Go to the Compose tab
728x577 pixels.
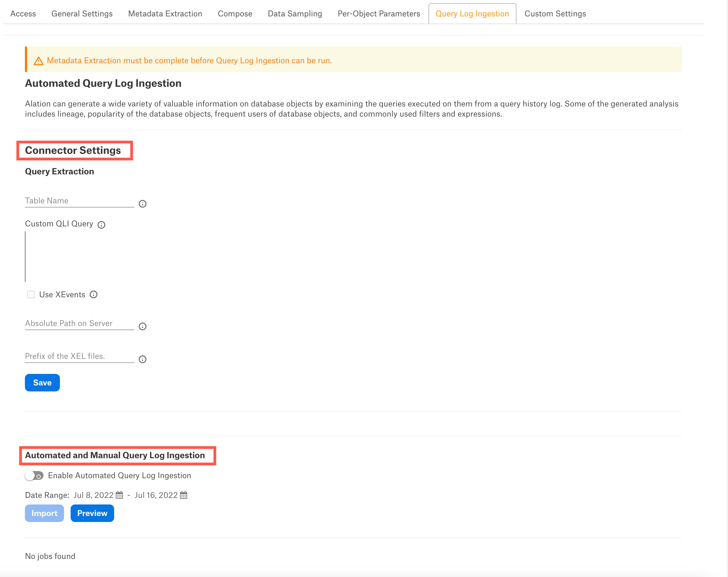click(x=235, y=14)
